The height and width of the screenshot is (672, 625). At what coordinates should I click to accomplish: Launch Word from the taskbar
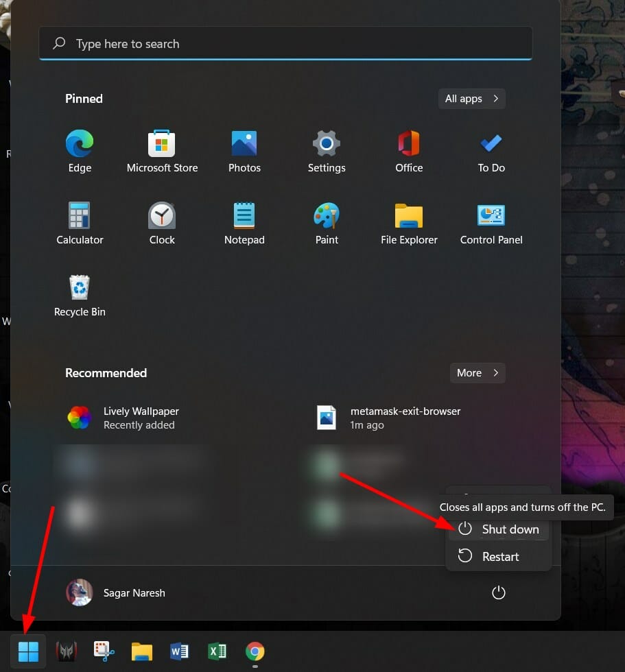point(179,651)
